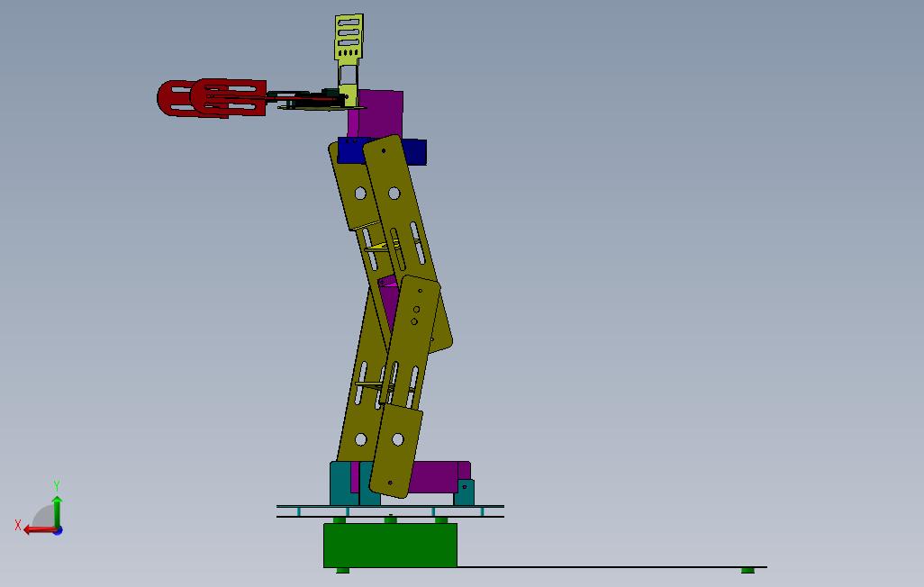Select the small teal bracket right of the base servo
Viewport: 924px width, 587px height.
(465, 492)
